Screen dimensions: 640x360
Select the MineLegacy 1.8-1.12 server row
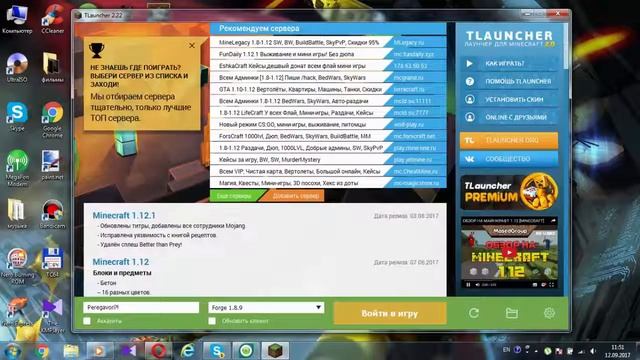[328, 42]
